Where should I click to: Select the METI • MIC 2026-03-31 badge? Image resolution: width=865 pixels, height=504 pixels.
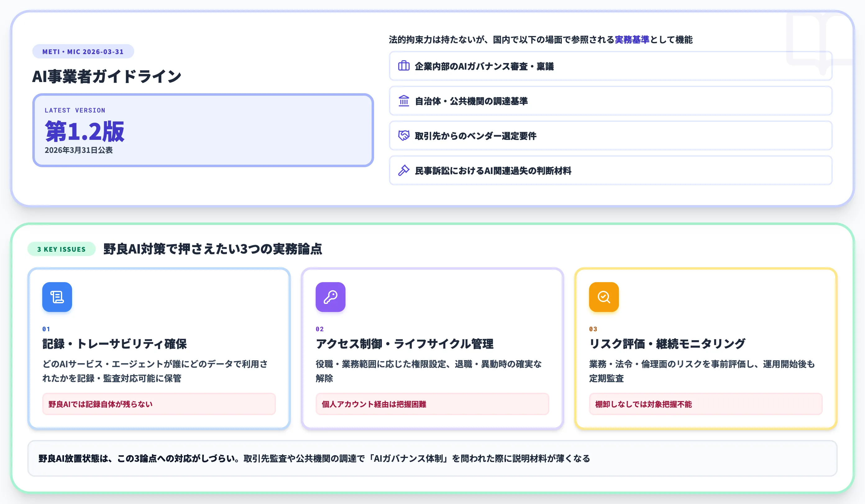pos(83,52)
